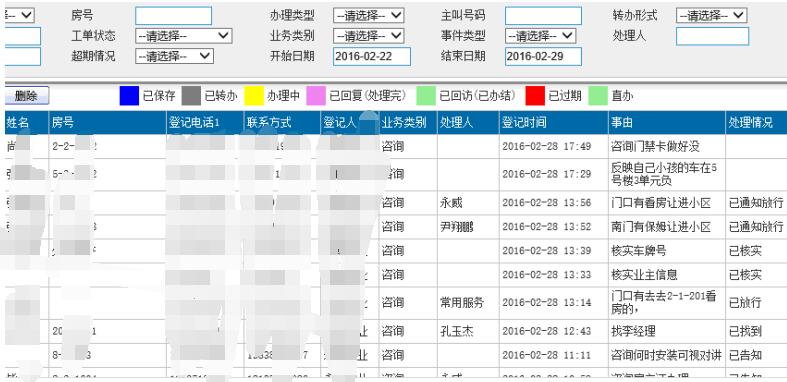The image size is (787, 382).
Task: Click the 登记时间 column header
Action: coord(554,122)
